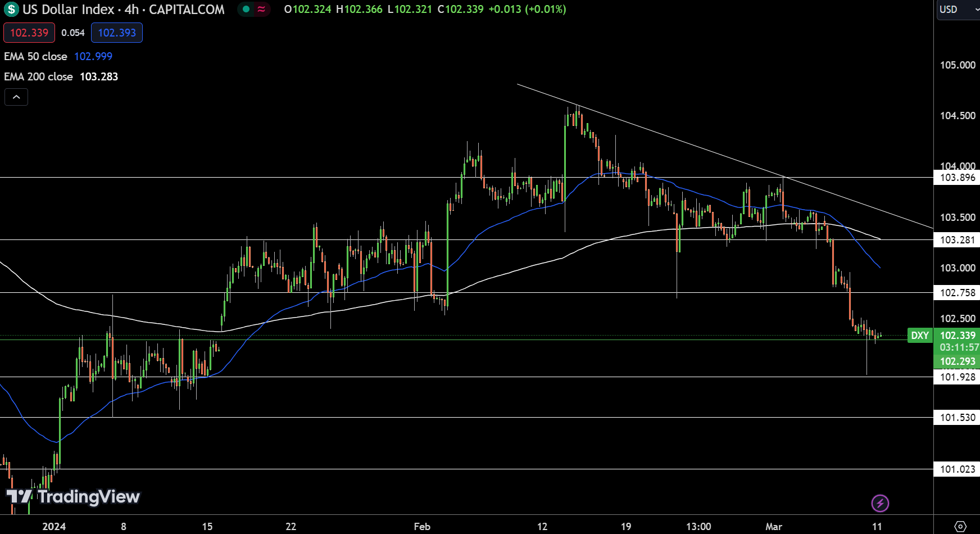Click the red approximate data indicator icon

(x=261, y=9)
